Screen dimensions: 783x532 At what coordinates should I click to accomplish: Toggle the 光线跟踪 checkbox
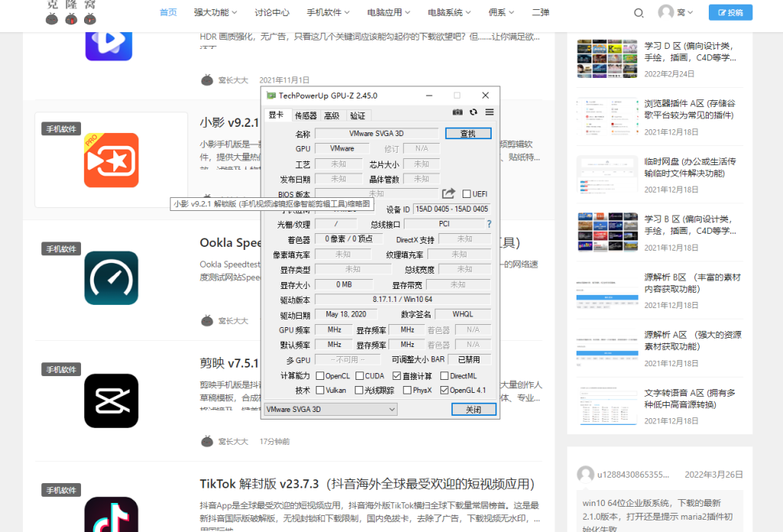coord(359,391)
